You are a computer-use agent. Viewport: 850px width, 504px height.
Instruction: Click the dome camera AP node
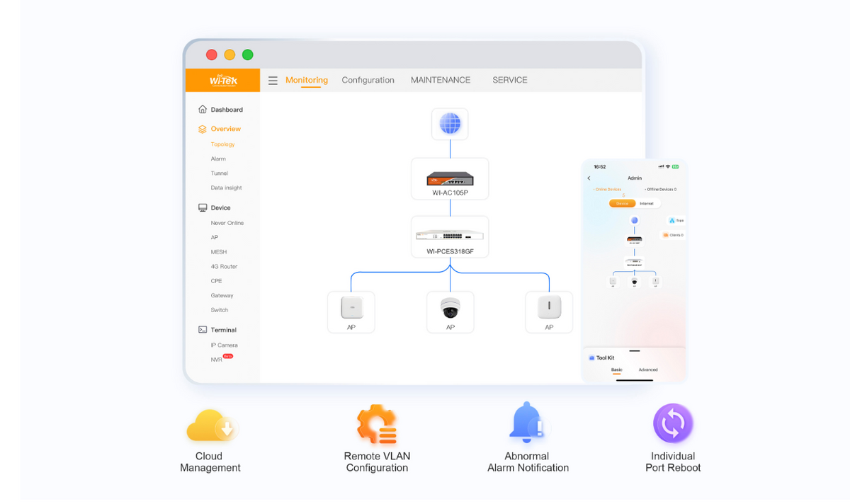pos(450,312)
